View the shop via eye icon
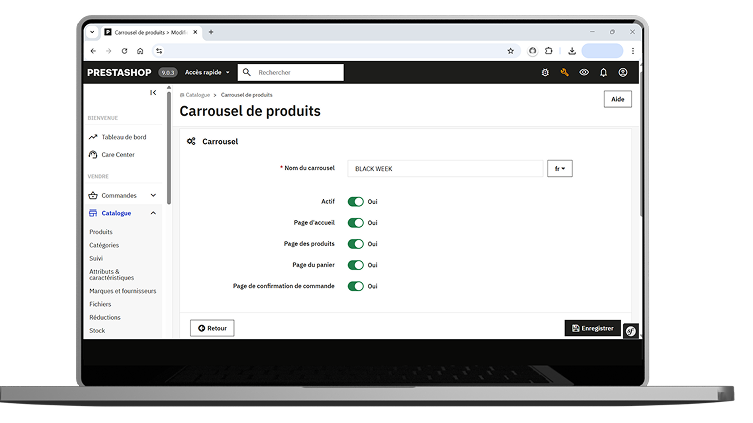 click(x=584, y=73)
